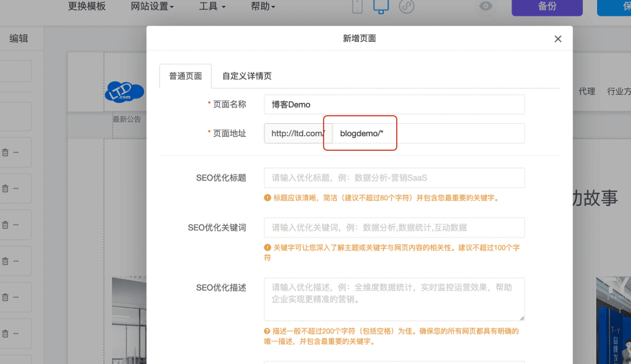Close the 新增页面 dialog
Image resolution: width=631 pixels, height=364 pixels.
tap(557, 39)
